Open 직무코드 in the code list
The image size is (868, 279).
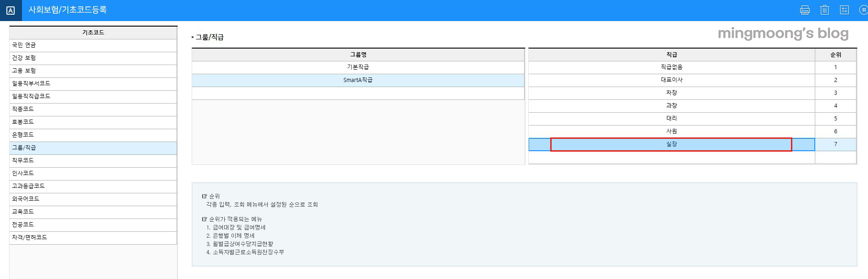click(93, 161)
